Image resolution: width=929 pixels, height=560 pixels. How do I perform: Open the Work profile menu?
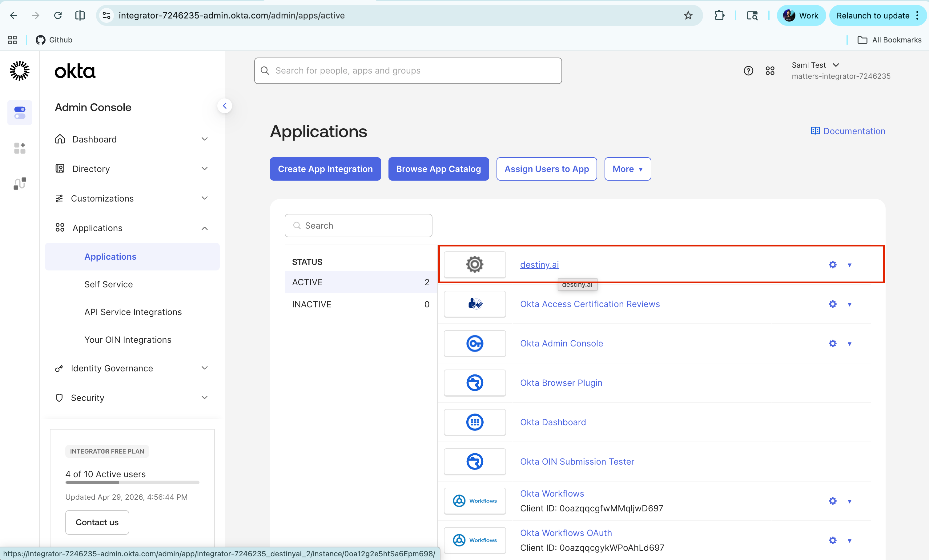pyautogui.click(x=801, y=15)
